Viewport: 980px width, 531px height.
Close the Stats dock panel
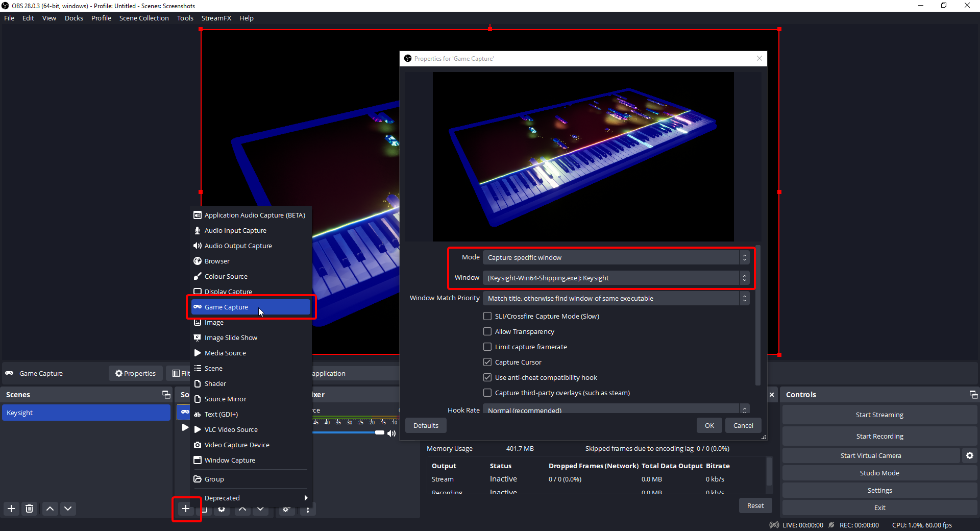pyautogui.click(x=772, y=395)
